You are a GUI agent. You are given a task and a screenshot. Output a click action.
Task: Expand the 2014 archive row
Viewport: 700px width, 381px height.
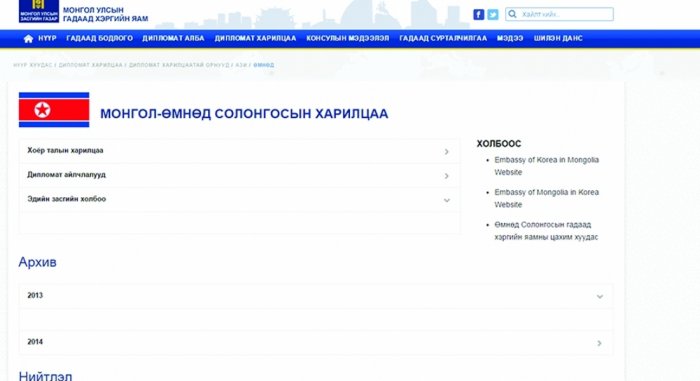click(316, 343)
